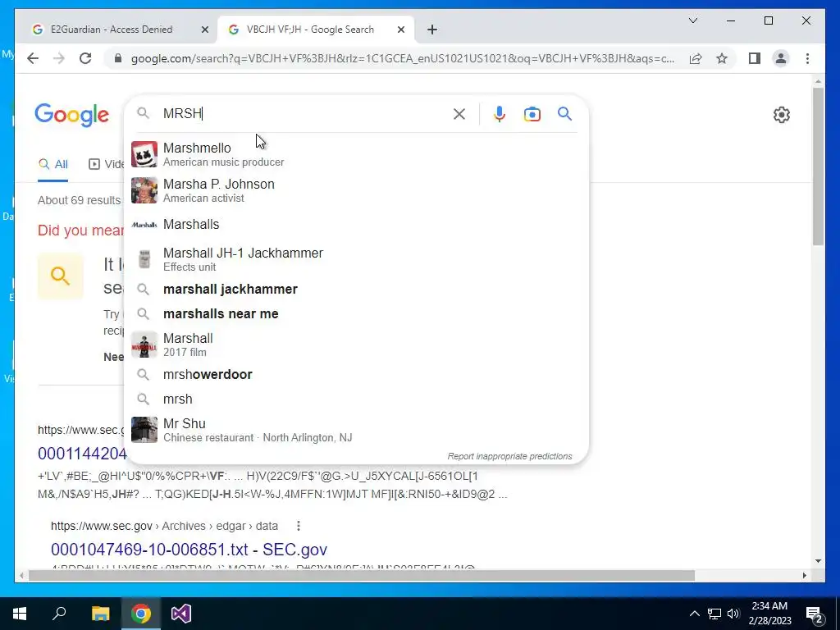Open the Chrome profile avatar icon
840x630 pixels.
coord(781,58)
